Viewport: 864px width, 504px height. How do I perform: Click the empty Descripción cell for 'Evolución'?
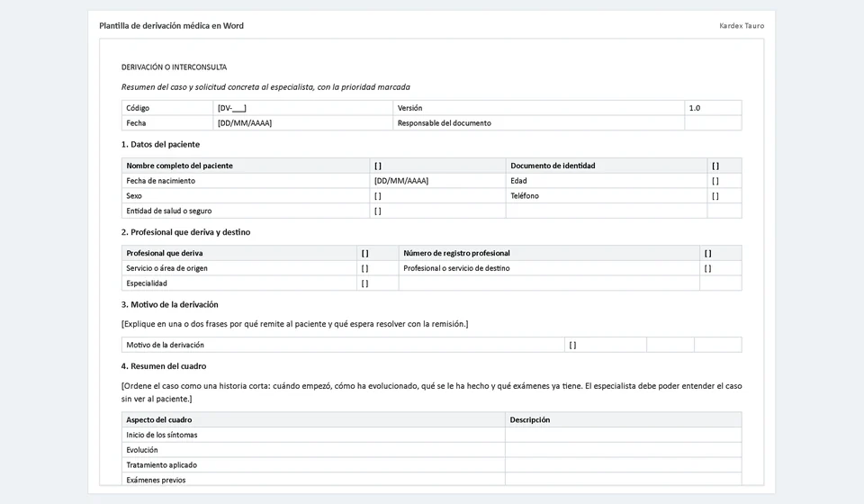click(623, 449)
